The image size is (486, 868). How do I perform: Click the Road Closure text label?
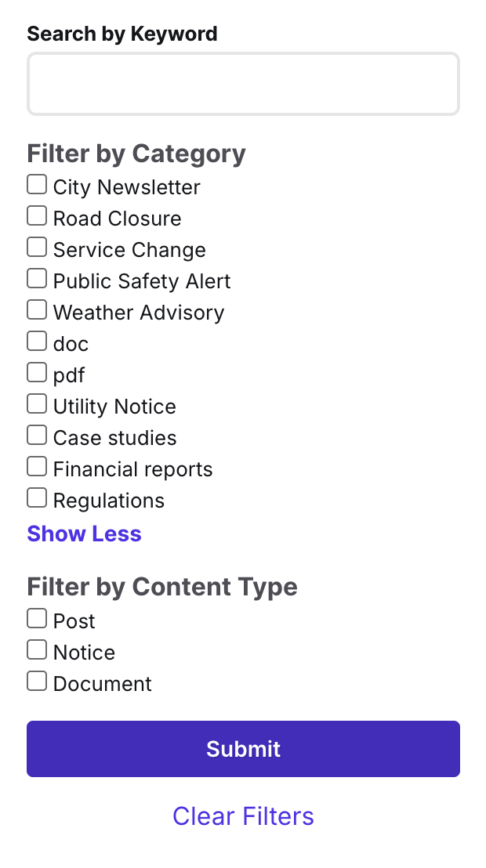[116, 218]
